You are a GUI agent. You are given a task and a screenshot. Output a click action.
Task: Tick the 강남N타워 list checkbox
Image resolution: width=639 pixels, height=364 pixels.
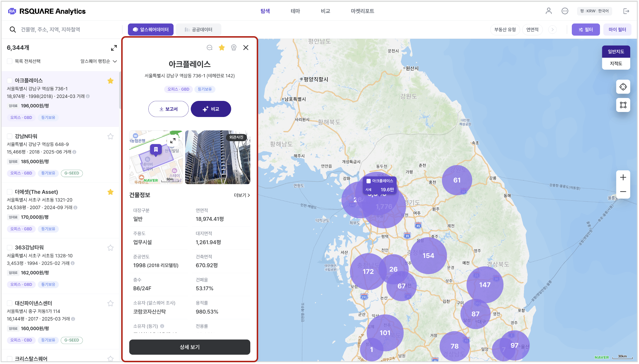(10, 136)
